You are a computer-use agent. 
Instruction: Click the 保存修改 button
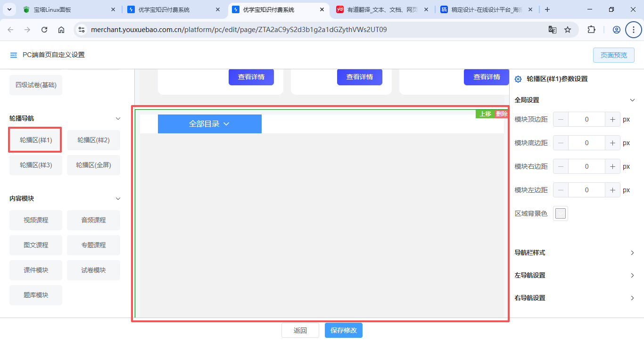[344, 330]
